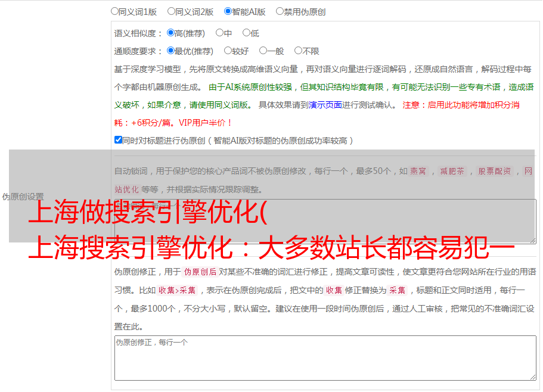Viewport: 543px width, 392px height.
Task: Grab the resize handle of 伪原创修正 textarea
Action: click(x=533, y=377)
